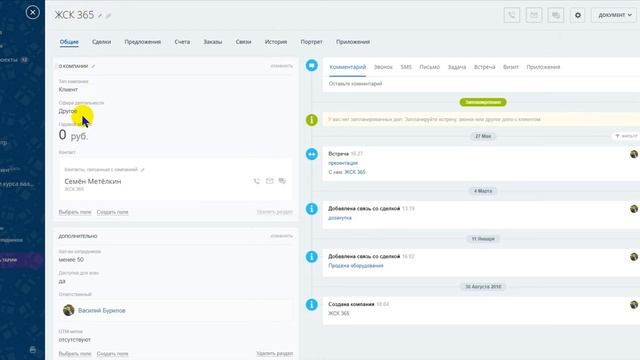Select the Задача activity tab
Image resolution: width=640 pixels, height=360 pixels.
[x=457, y=67]
